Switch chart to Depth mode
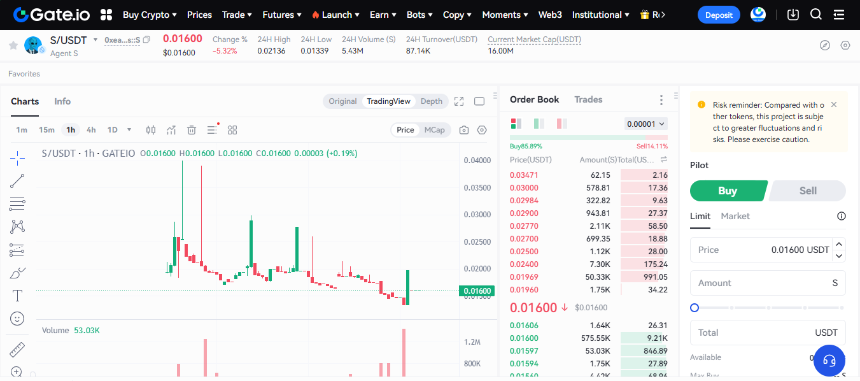860x381 pixels. 431,101
